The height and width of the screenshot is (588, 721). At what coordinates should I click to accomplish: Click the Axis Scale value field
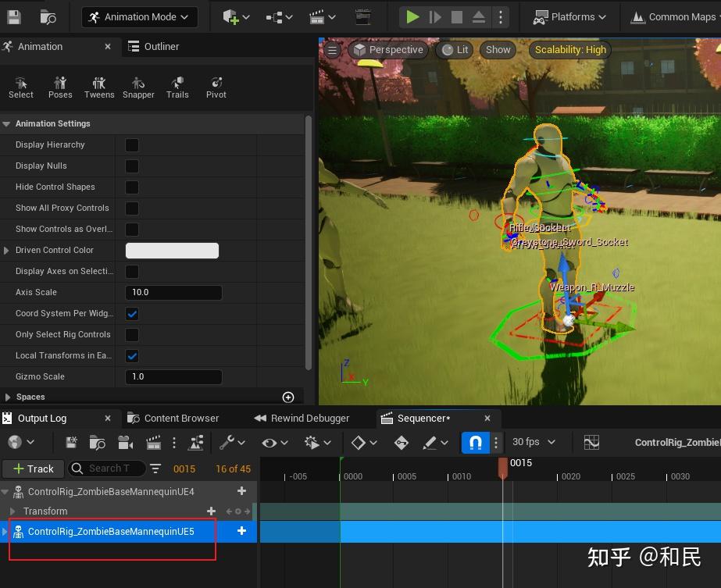pyautogui.click(x=173, y=293)
